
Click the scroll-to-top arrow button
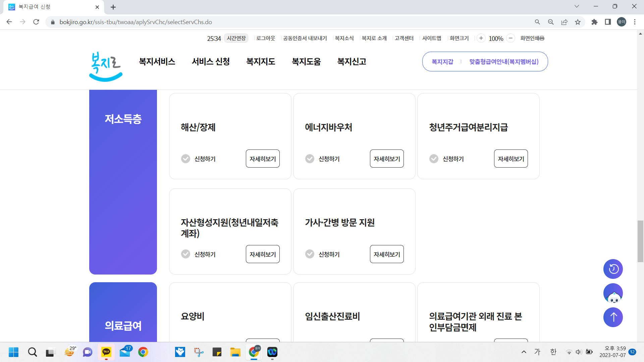pos(613,317)
